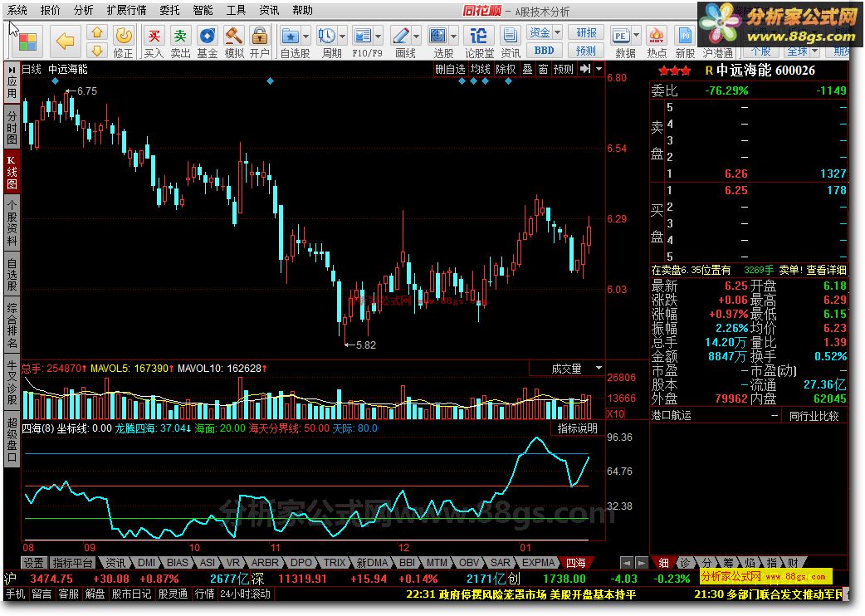Open 个股资料 in the sidebar

[x=12, y=222]
